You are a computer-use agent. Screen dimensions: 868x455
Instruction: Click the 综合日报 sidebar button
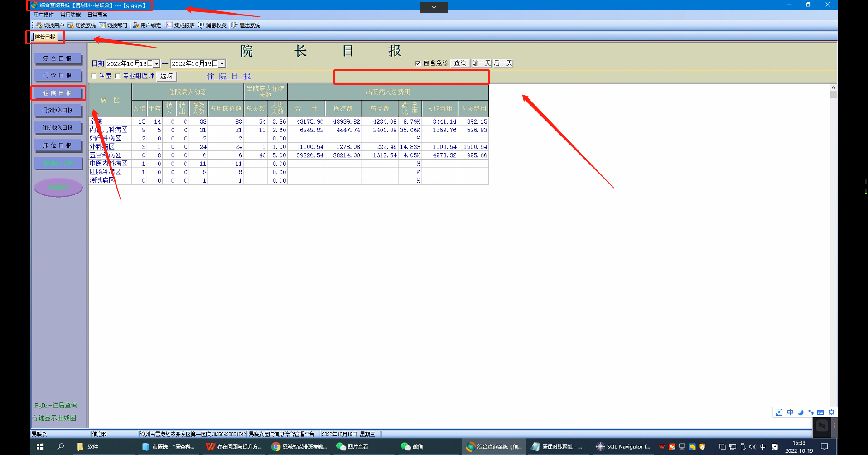pos(58,58)
